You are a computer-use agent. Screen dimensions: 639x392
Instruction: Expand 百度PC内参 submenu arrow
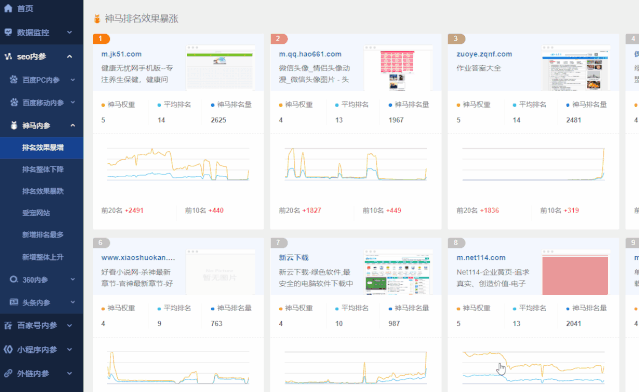pyautogui.click(x=73, y=80)
